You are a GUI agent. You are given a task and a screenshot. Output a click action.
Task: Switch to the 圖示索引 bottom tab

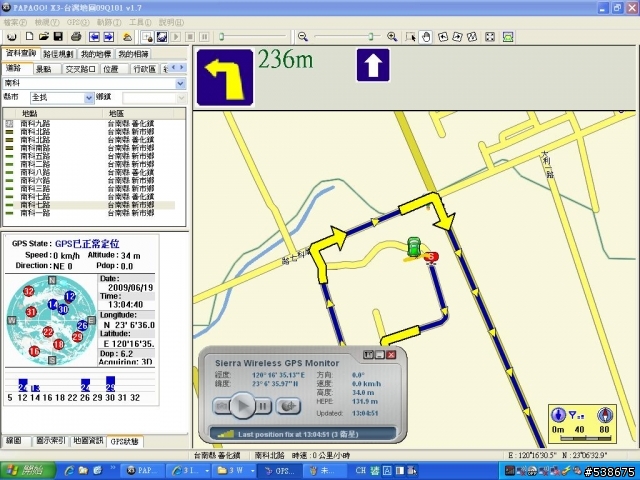pos(51,441)
